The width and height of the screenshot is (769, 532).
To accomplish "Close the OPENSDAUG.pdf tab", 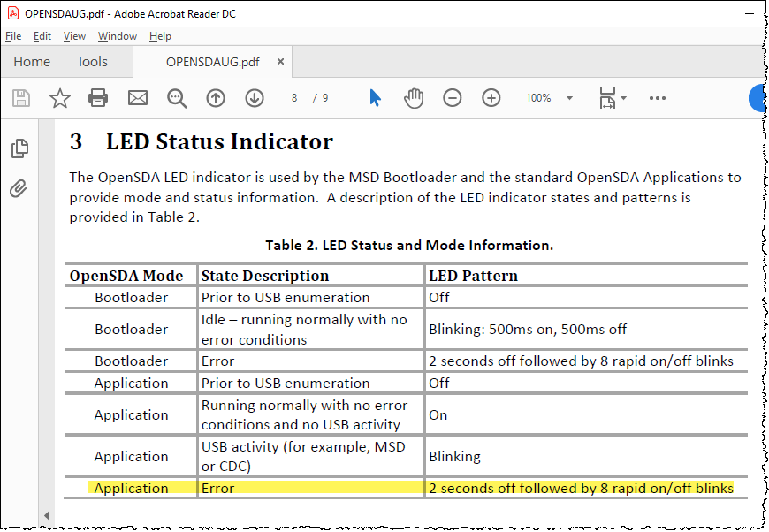I will tap(280, 62).
